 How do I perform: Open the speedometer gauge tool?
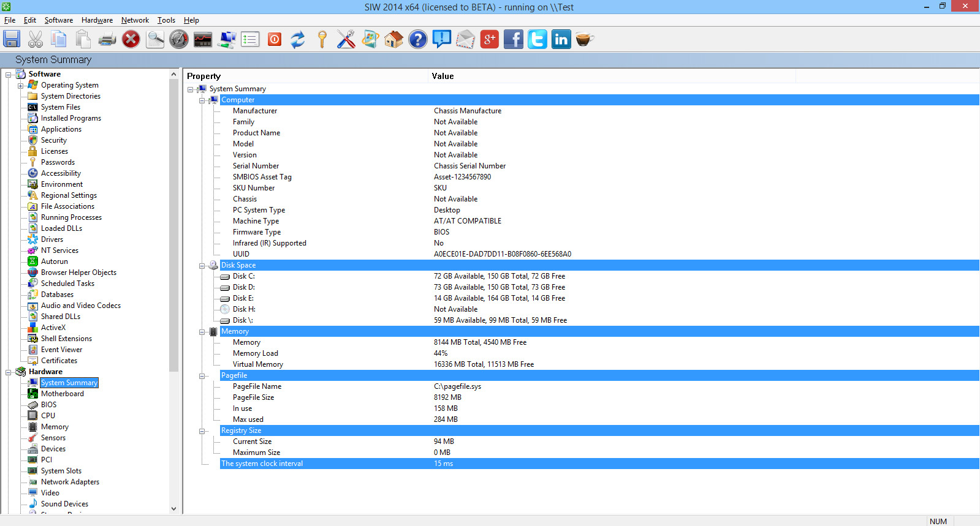(x=178, y=39)
